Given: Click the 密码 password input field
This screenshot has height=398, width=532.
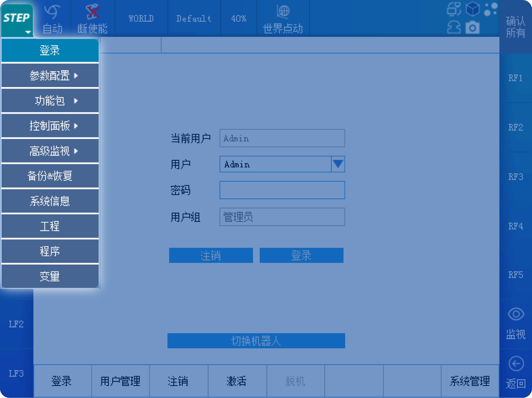Looking at the screenshot, I should click(282, 190).
